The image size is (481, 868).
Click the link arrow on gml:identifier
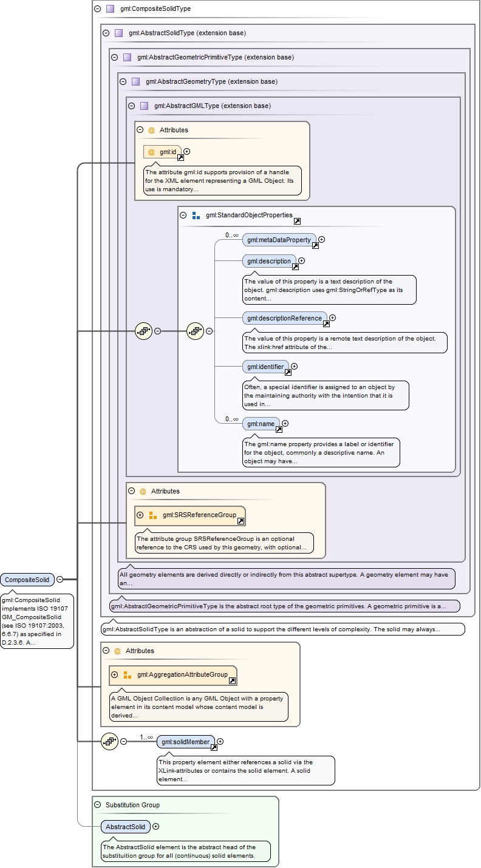(x=288, y=372)
